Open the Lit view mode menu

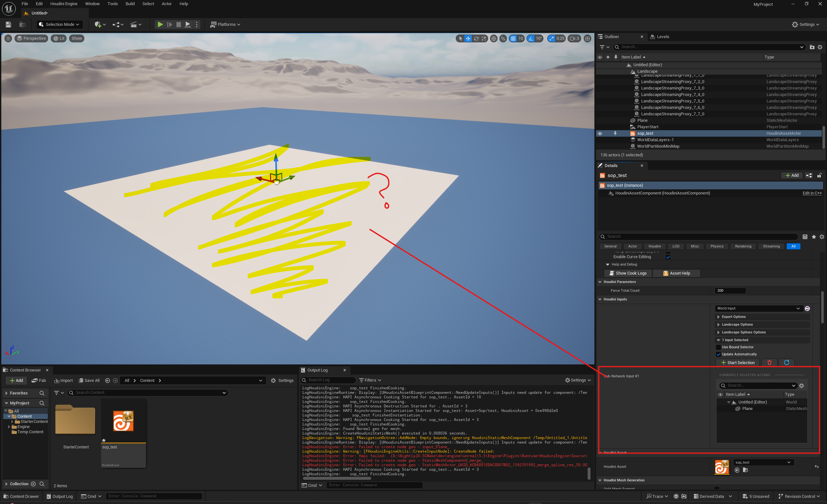tap(59, 38)
